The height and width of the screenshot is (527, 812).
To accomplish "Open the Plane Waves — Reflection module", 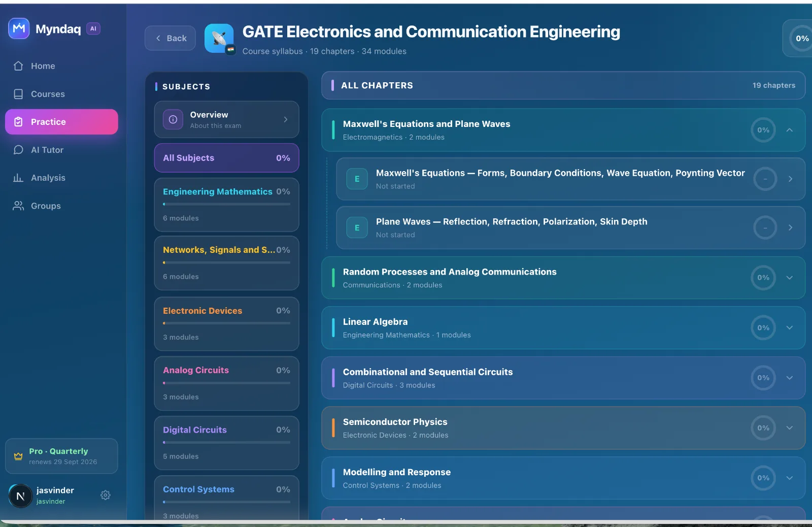I will [570, 227].
